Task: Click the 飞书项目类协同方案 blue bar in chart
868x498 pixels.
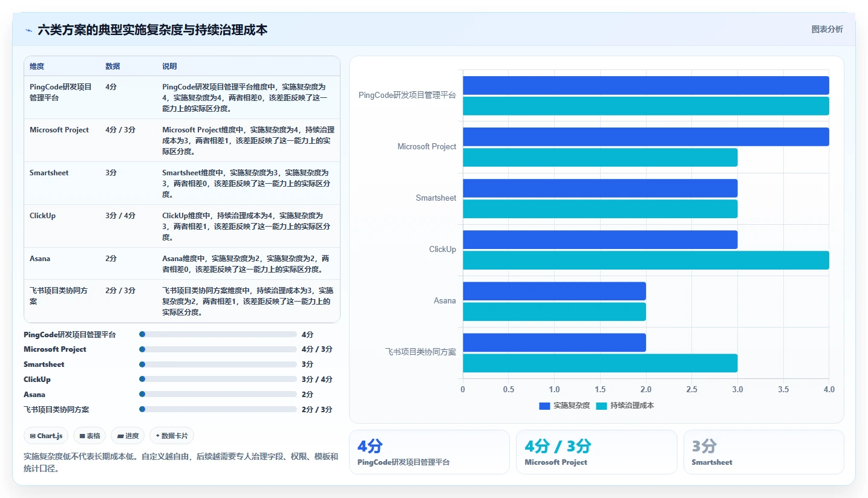Action: pyautogui.click(x=555, y=342)
